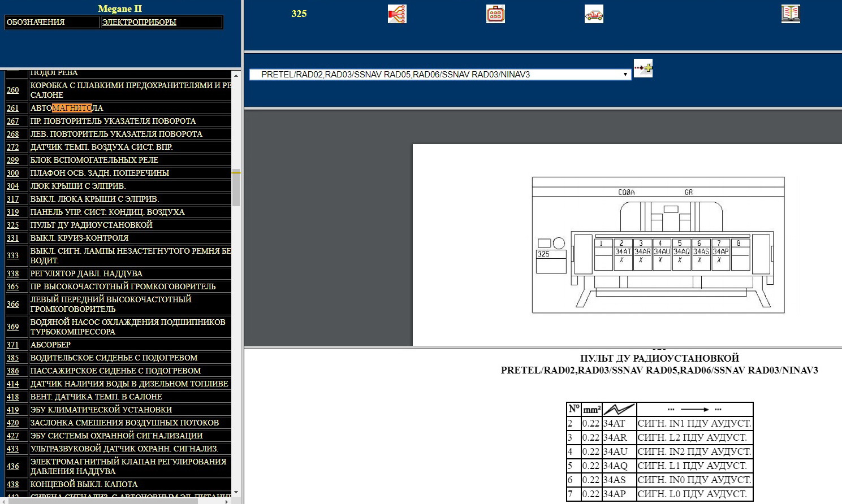
Task: Click the 34AR cell in pin table
Action: point(619,437)
